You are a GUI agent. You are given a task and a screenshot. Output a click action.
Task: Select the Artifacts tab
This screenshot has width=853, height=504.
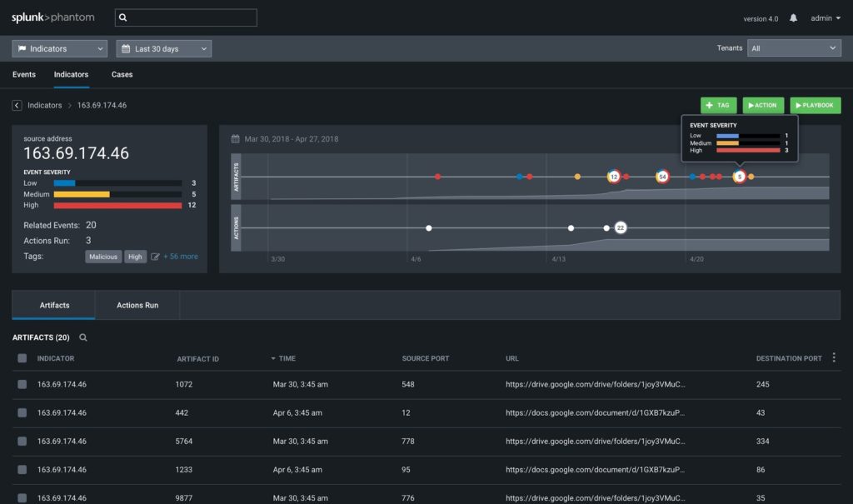coord(54,305)
